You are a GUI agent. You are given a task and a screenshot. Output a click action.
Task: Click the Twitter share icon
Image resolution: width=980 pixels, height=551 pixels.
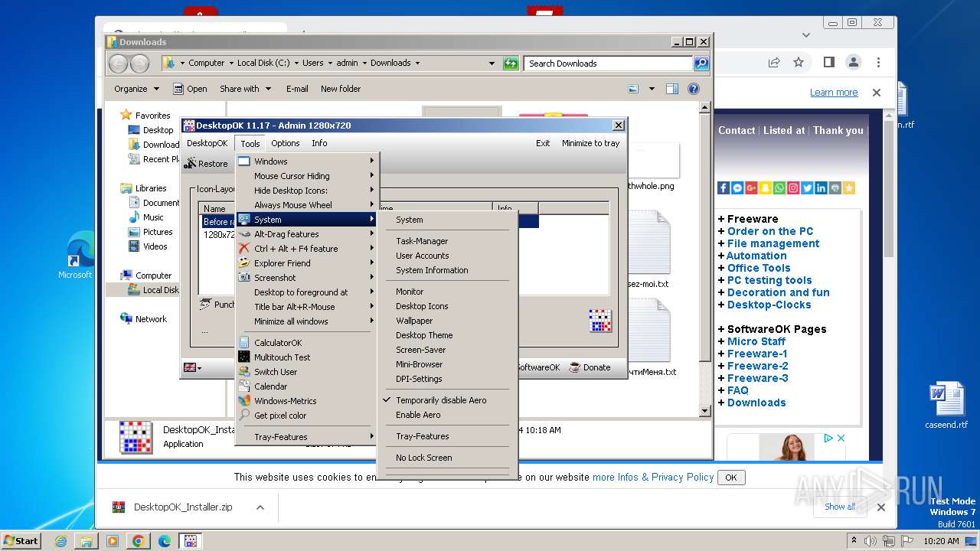[807, 187]
